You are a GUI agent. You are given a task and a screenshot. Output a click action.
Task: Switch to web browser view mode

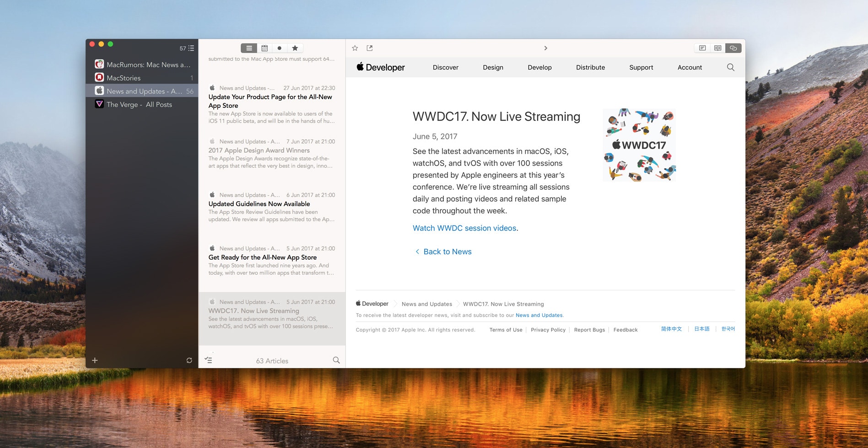pos(733,48)
